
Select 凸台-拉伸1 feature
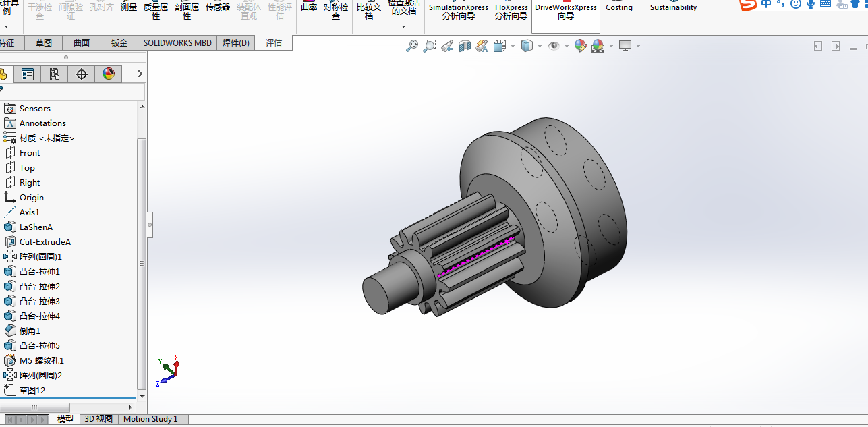39,272
